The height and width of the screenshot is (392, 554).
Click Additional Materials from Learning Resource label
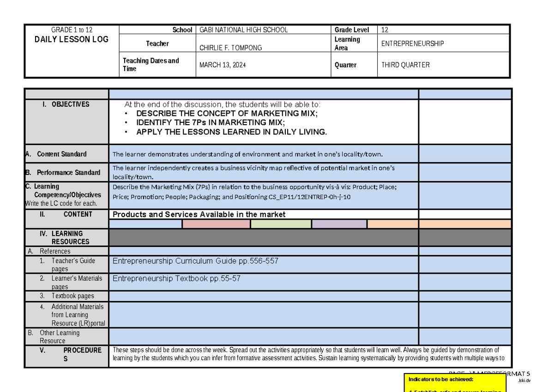[72, 315]
